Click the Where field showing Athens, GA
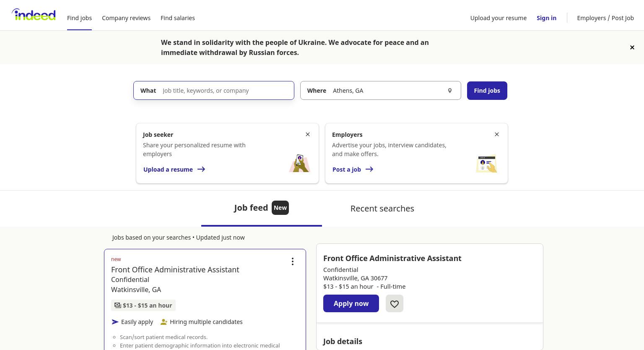 click(x=381, y=91)
